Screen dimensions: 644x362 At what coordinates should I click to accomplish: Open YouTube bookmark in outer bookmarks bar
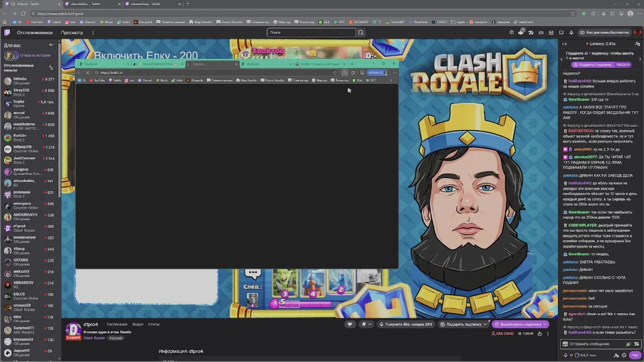[x=35, y=22]
